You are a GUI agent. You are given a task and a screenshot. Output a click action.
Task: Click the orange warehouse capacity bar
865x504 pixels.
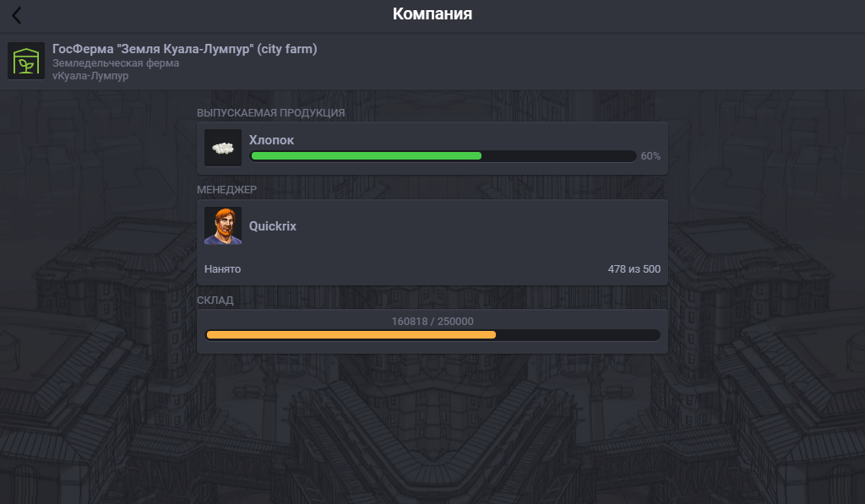432,334
